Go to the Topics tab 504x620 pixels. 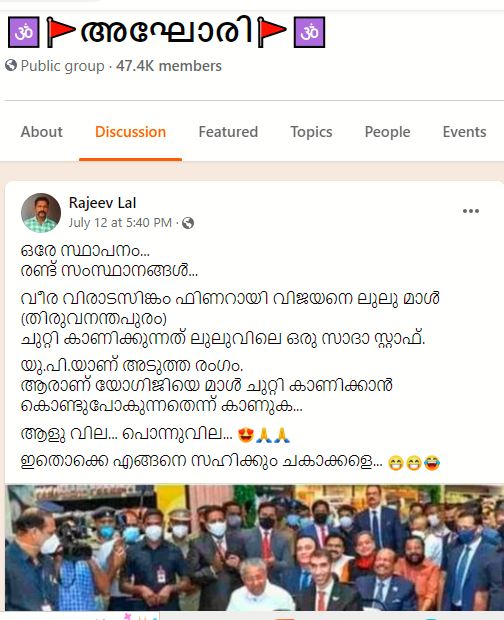click(311, 132)
